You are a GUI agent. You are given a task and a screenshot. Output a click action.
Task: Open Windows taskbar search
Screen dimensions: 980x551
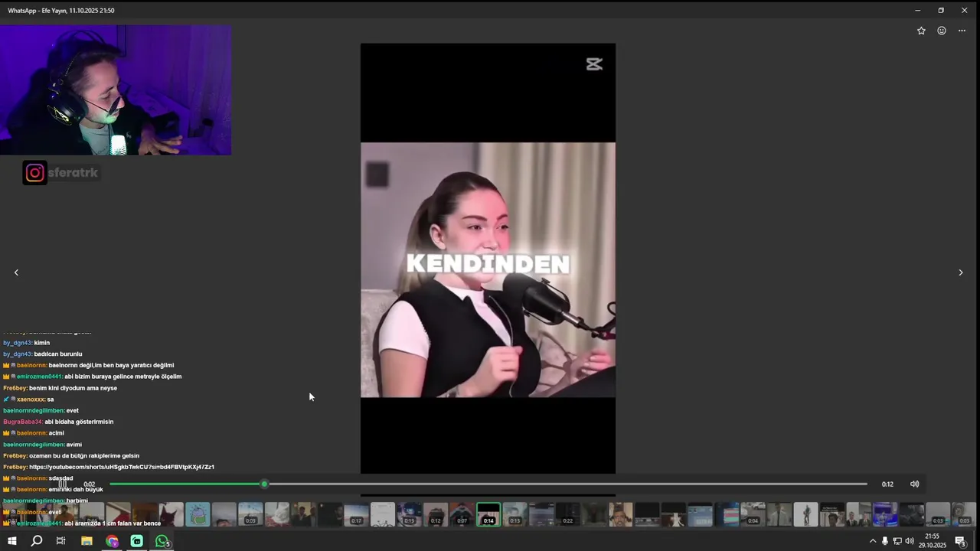tap(36, 541)
